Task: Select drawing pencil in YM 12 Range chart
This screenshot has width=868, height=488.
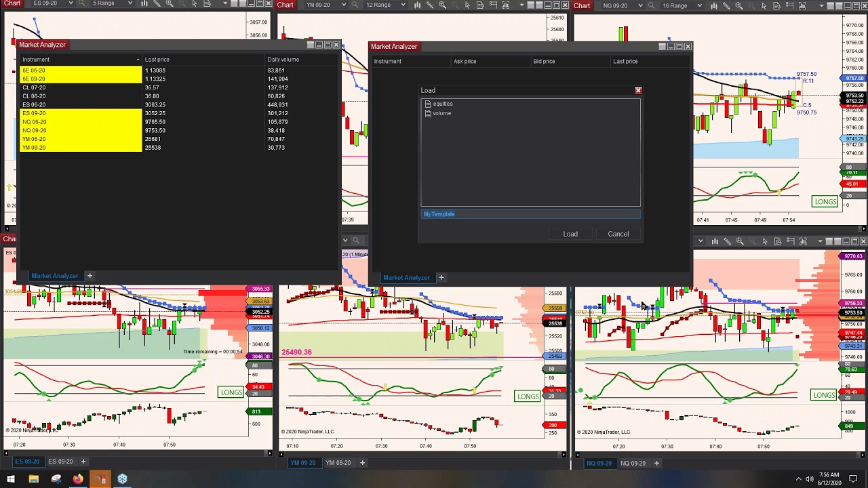Action: click(x=430, y=5)
